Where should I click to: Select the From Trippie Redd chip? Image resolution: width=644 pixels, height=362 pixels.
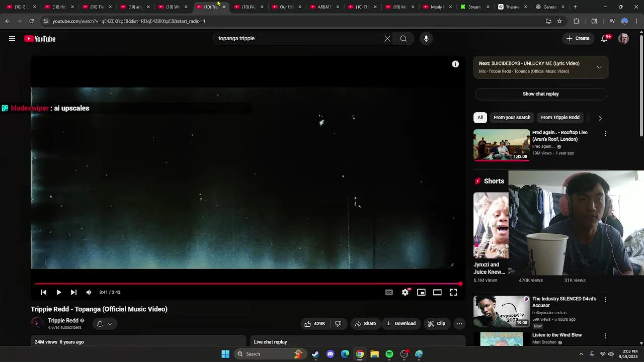[560, 118]
